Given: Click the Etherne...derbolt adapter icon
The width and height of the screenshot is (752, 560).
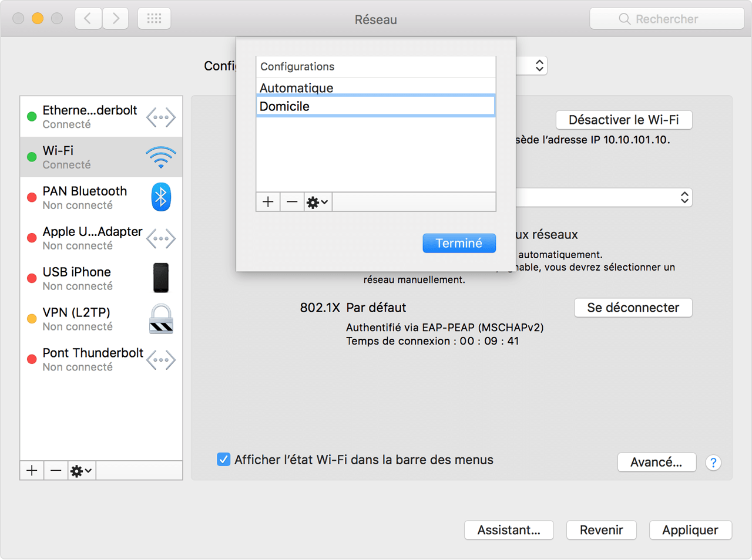Looking at the screenshot, I should [161, 116].
